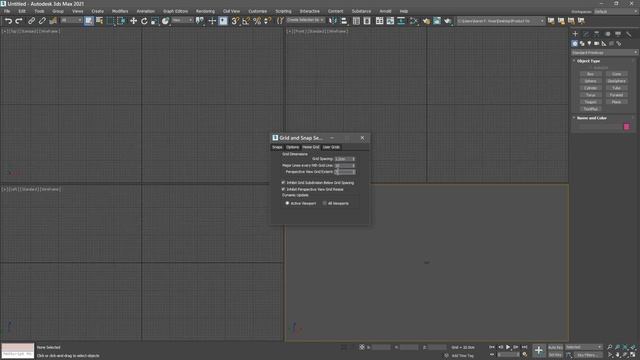The image size is (640, 360).
Task: Toggle the Spinner Snap button
Action: [x=268, y=21]
